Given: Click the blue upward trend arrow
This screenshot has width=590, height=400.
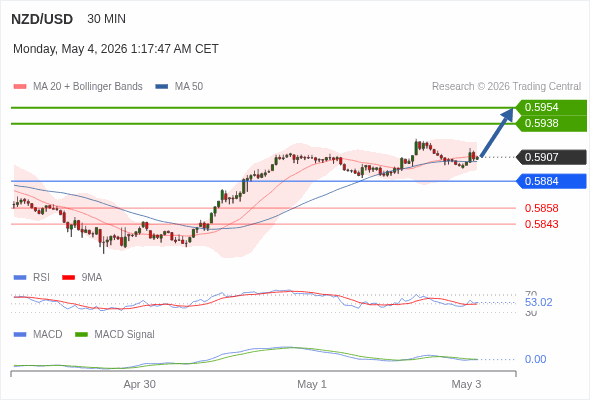Looking at the screenshot, I should click(x=497, y=132).
